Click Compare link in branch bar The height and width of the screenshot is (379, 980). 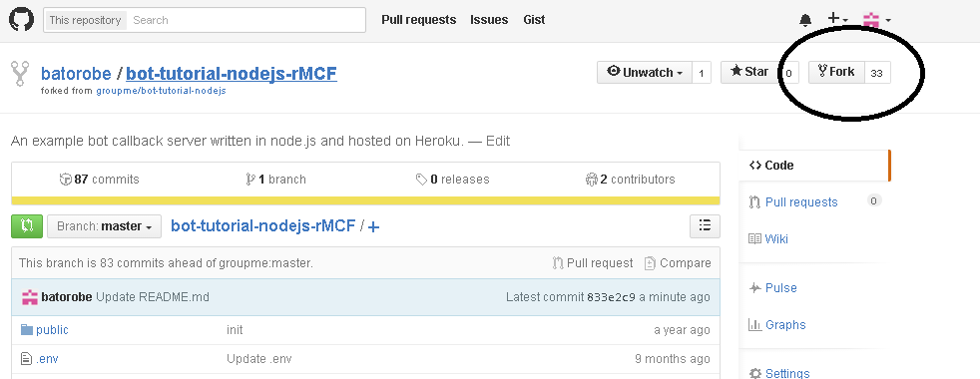tap(678, 263)
